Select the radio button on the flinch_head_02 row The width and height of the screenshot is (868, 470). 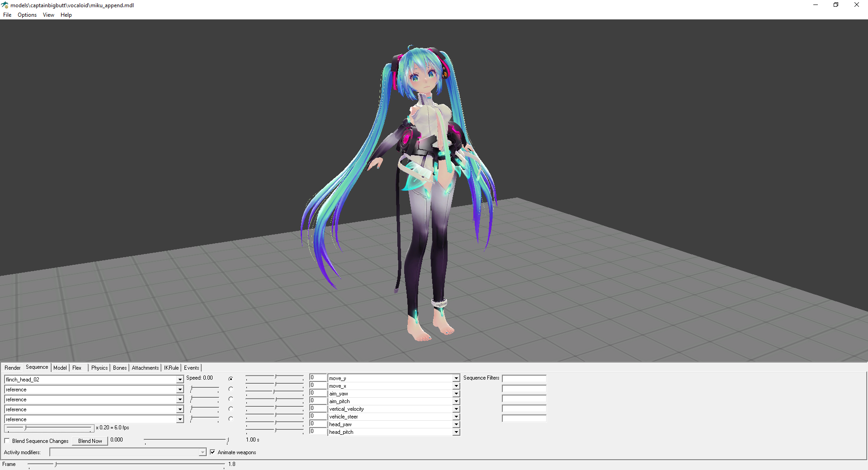[x=231, y=379]
